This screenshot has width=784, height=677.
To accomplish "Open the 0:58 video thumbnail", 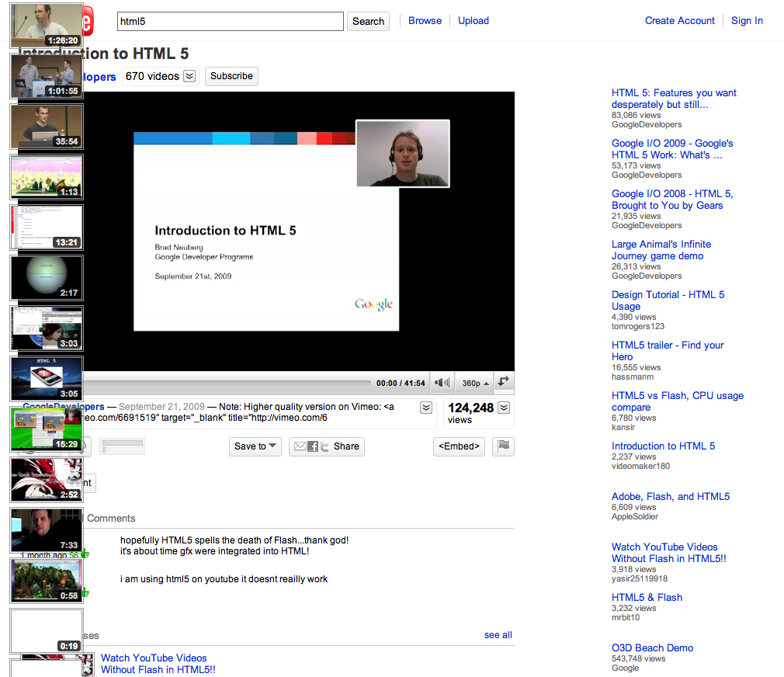I will pos(47,581).
